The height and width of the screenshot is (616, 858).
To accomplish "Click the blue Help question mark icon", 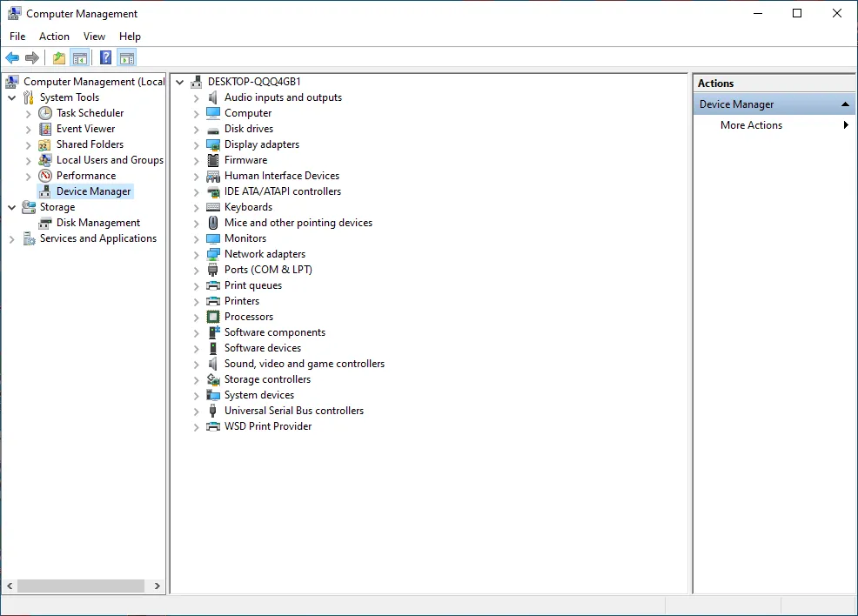I will [105, 58].
